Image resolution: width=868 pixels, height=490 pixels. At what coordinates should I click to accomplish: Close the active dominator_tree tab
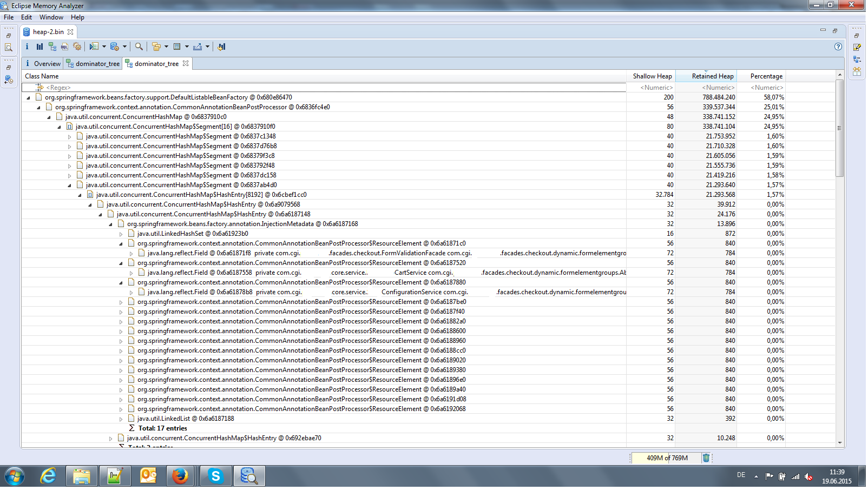point(186,63)
